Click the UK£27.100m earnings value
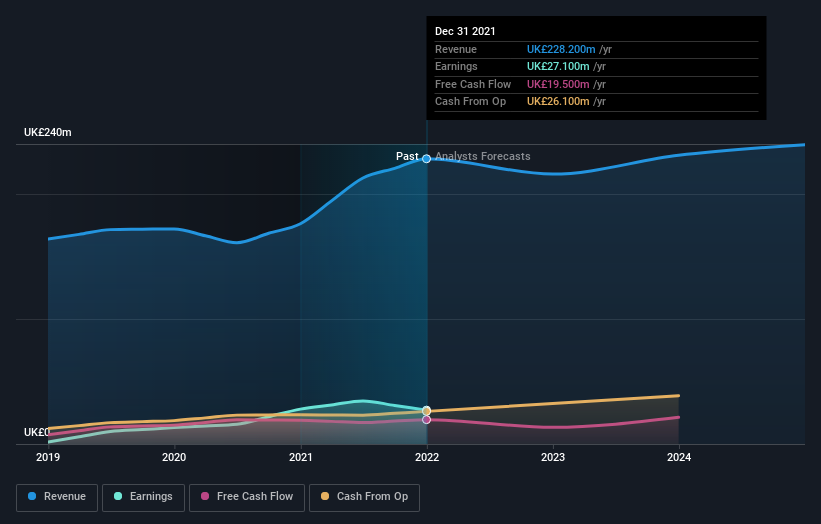The height and width of the screenshot is (524, 821). (558, 66)
